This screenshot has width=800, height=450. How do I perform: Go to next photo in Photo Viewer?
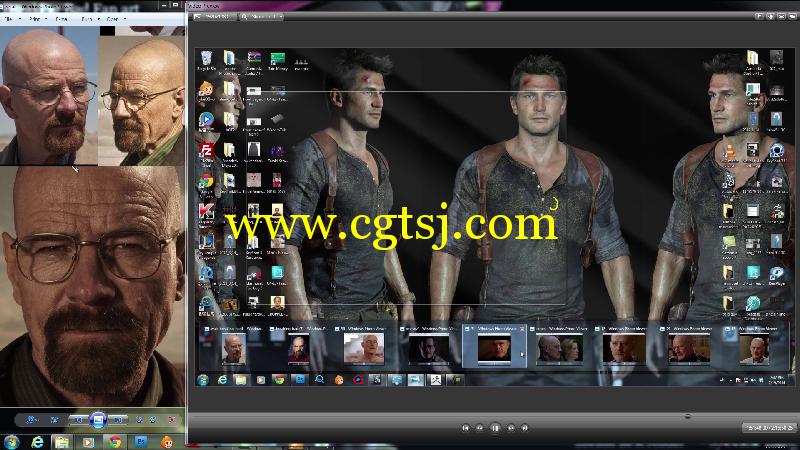118,419
